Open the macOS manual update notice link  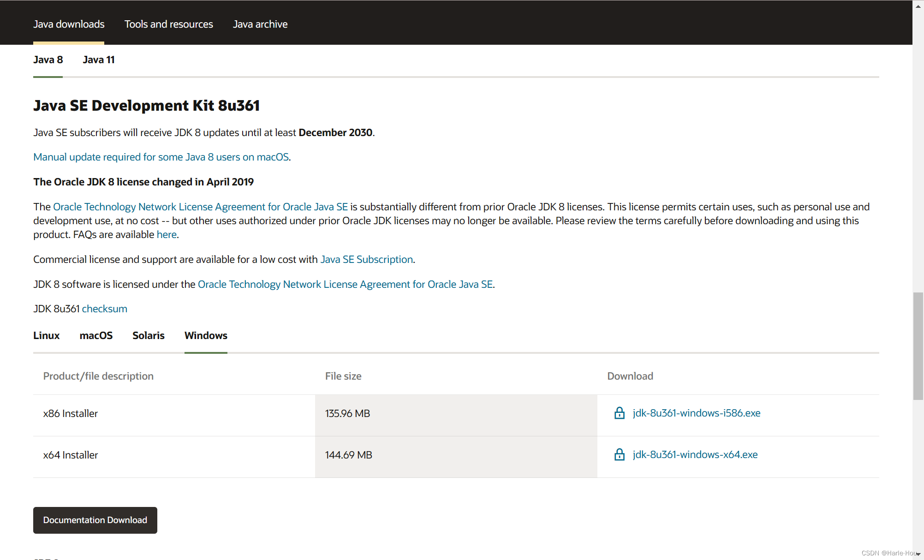(161, 157)
